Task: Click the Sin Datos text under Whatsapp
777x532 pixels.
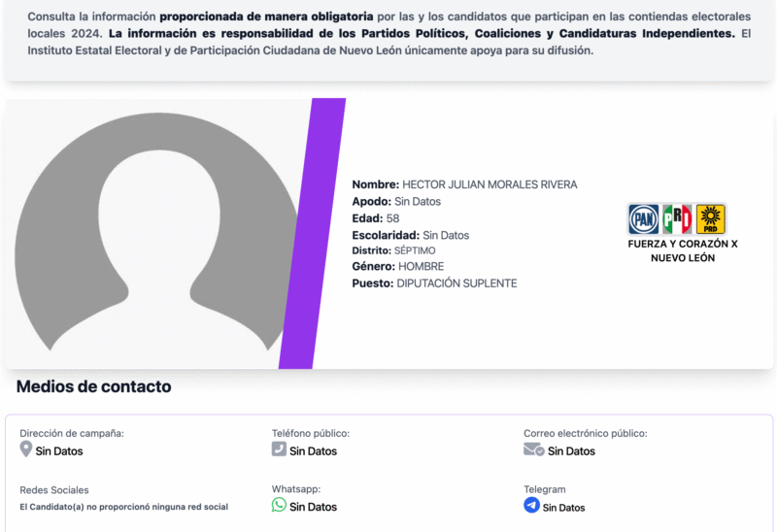Action: [x=313, y=507]
